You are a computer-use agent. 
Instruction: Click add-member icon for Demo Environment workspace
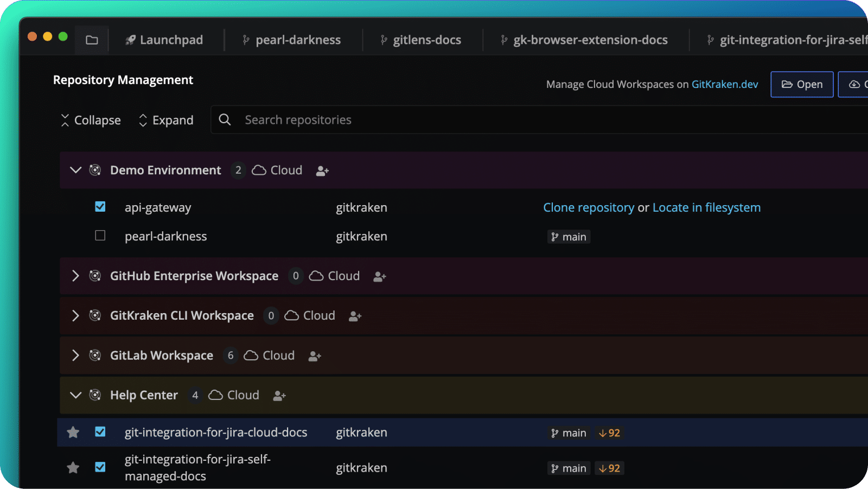coord(322,171)
